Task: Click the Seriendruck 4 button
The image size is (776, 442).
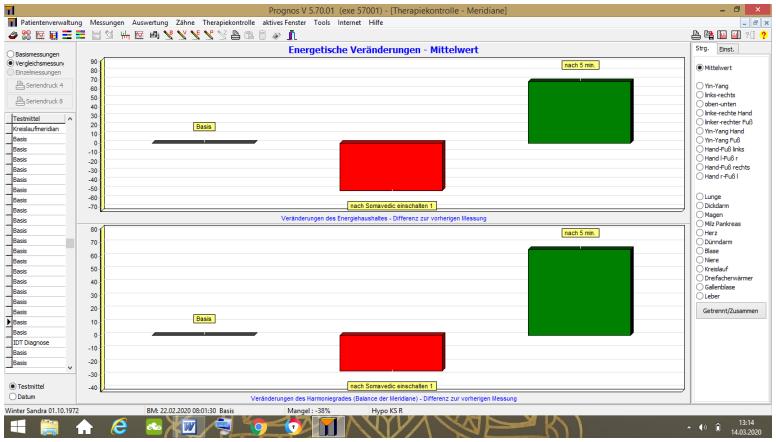Action: tap(40, 86)
